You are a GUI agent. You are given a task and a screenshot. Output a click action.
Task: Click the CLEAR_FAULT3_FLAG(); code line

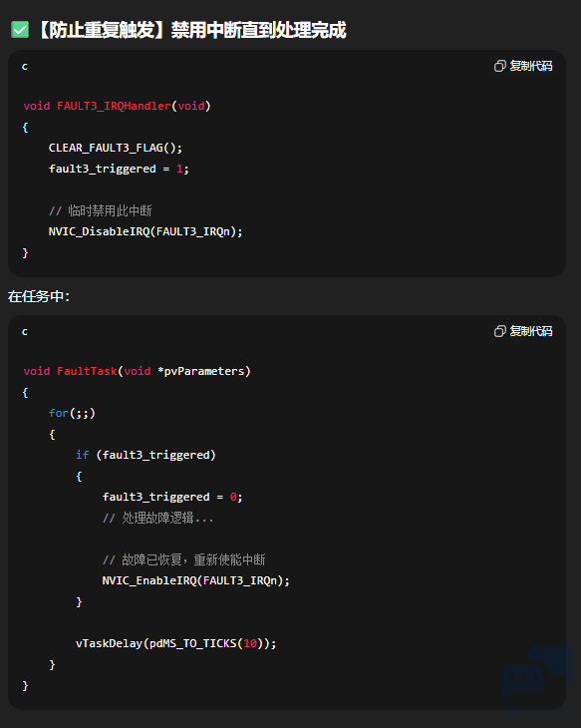(x=116, y=149)
